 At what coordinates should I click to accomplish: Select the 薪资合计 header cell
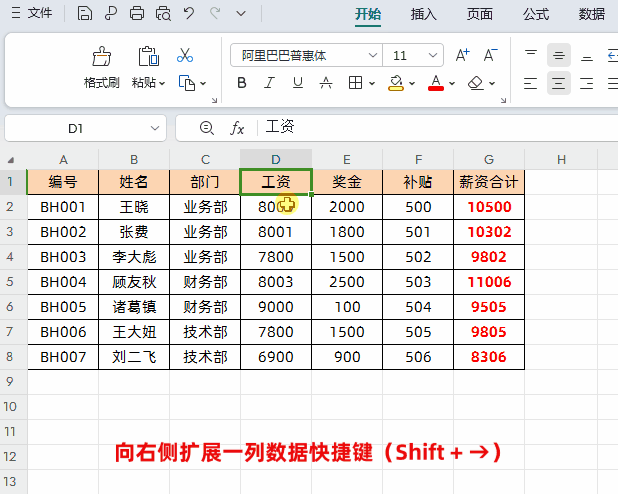[489, 182]
